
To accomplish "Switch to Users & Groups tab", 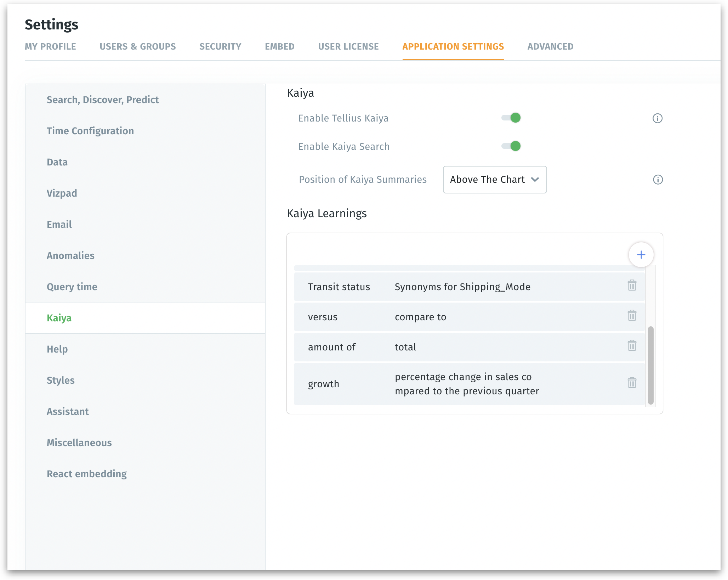I will pos(137,46).
